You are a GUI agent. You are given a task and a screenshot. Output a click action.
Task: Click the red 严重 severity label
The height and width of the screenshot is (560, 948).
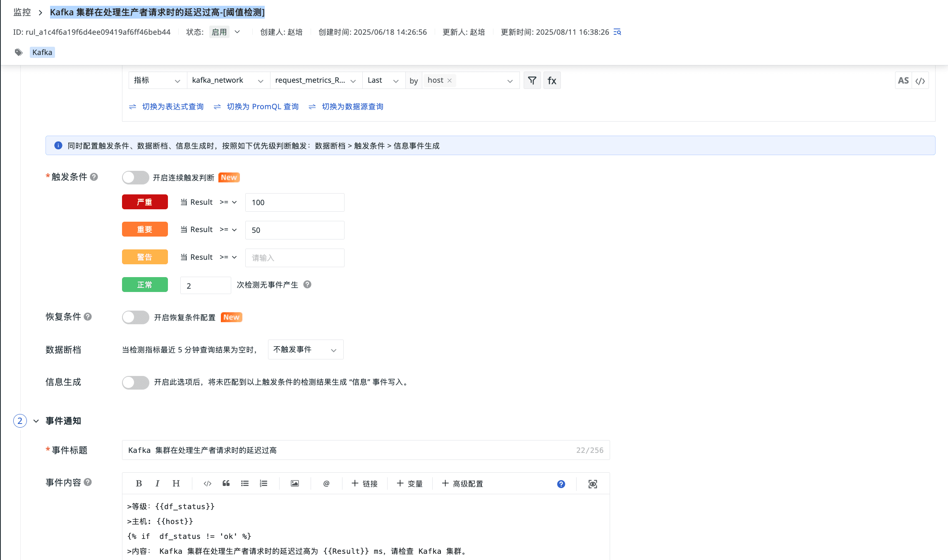[145, 202]
